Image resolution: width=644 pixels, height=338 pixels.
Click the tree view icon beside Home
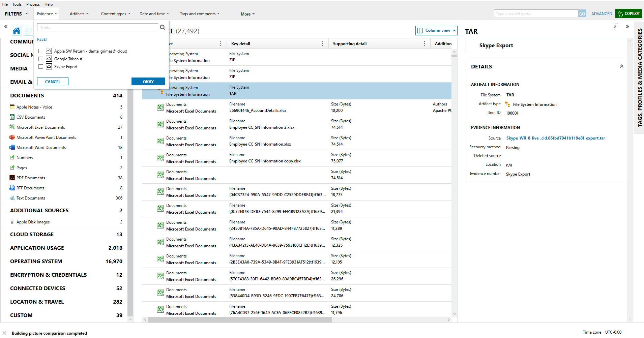point(29,31)
